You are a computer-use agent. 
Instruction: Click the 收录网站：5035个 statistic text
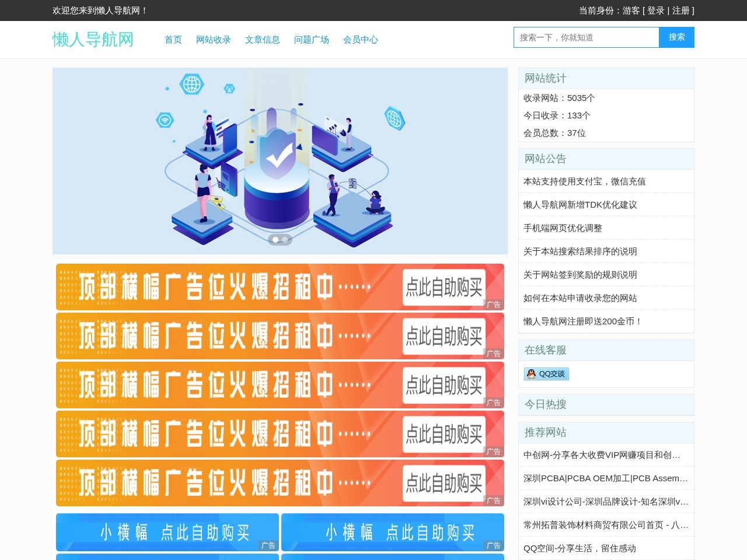[x=559, y=98]
